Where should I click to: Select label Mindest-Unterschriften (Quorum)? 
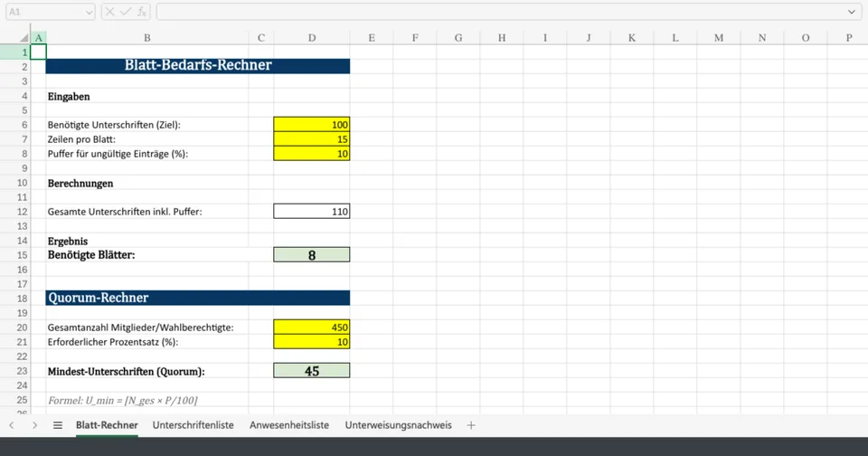pyautogui.click(x=127, y=371)
